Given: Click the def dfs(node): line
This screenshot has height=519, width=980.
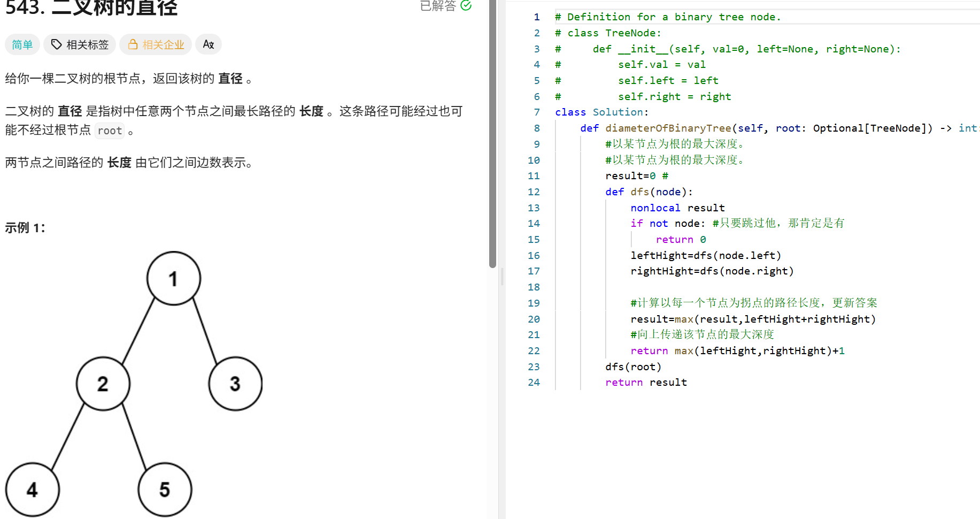Looking at the screenshot, I should 649,192.
